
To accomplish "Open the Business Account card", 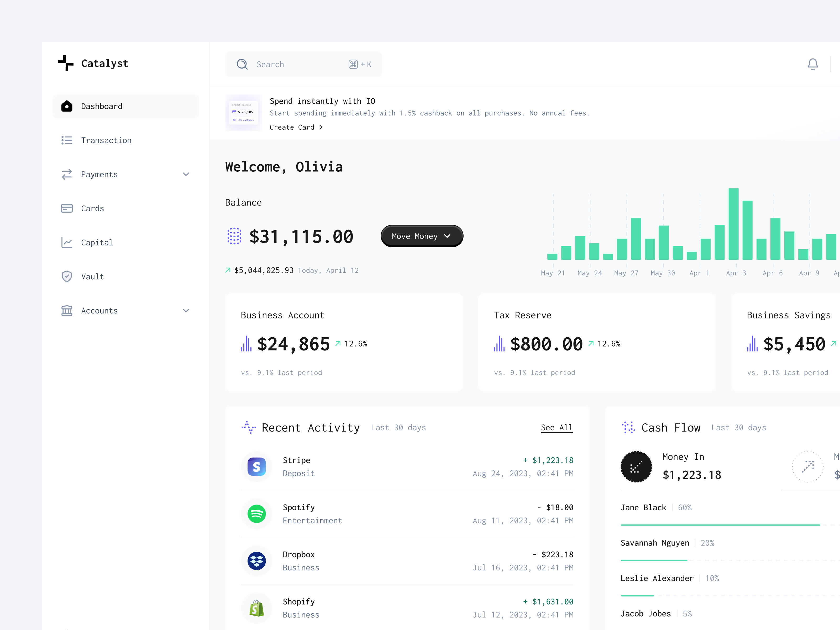I will (344, 342).
